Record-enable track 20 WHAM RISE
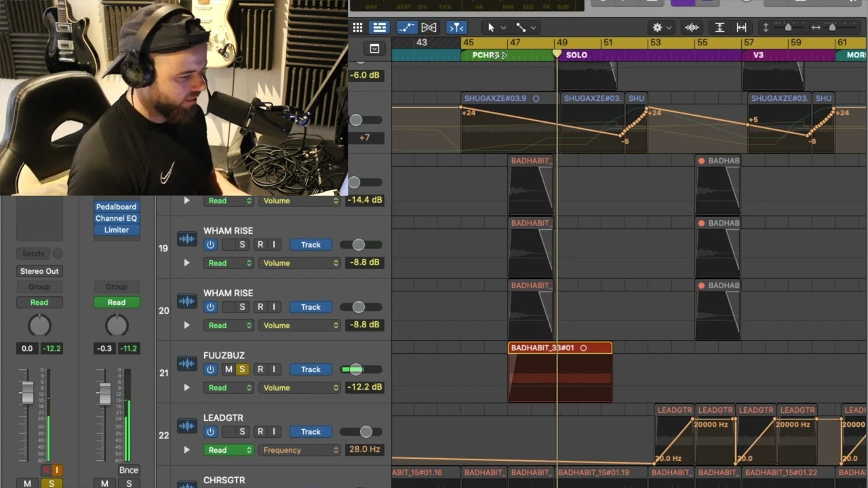The width and height of the screenshot is (868, 488). point(260,307)
